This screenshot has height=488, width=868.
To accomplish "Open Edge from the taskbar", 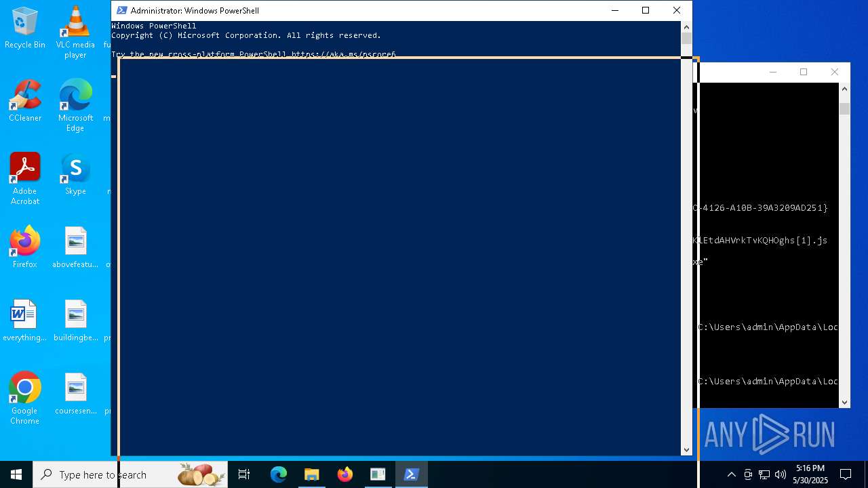I will [x=279, y=474].
